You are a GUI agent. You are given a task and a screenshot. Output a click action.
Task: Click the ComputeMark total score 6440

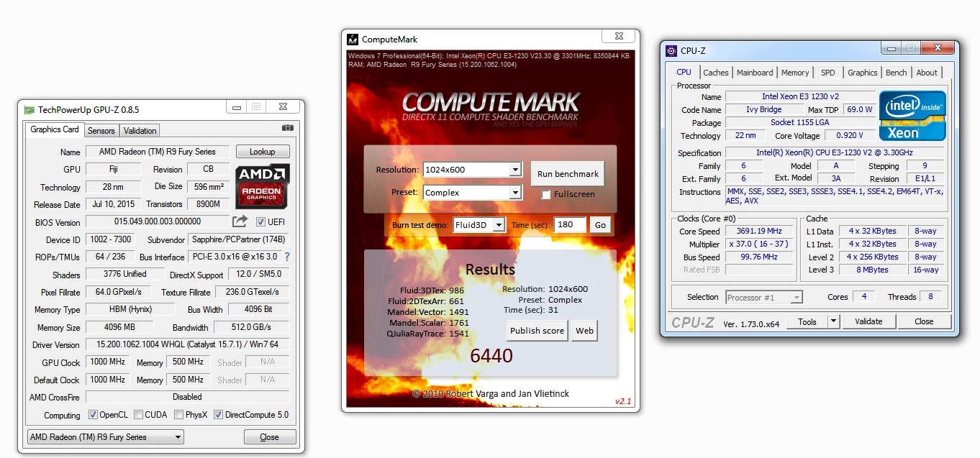tap(491, 356)
